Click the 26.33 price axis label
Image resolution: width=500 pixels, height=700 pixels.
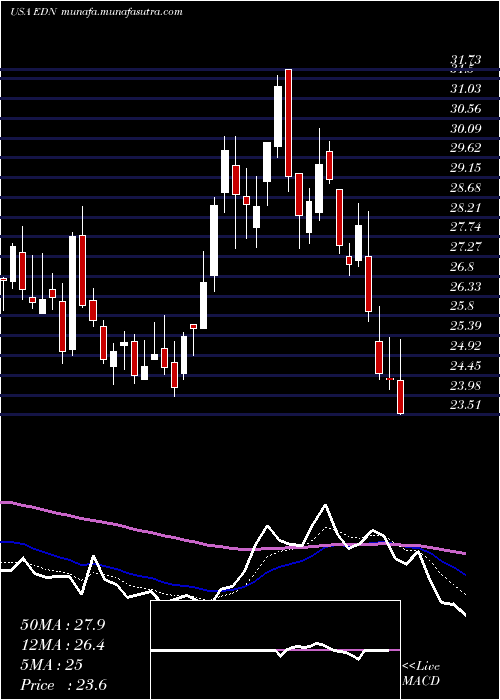click(x=466, y=286)
